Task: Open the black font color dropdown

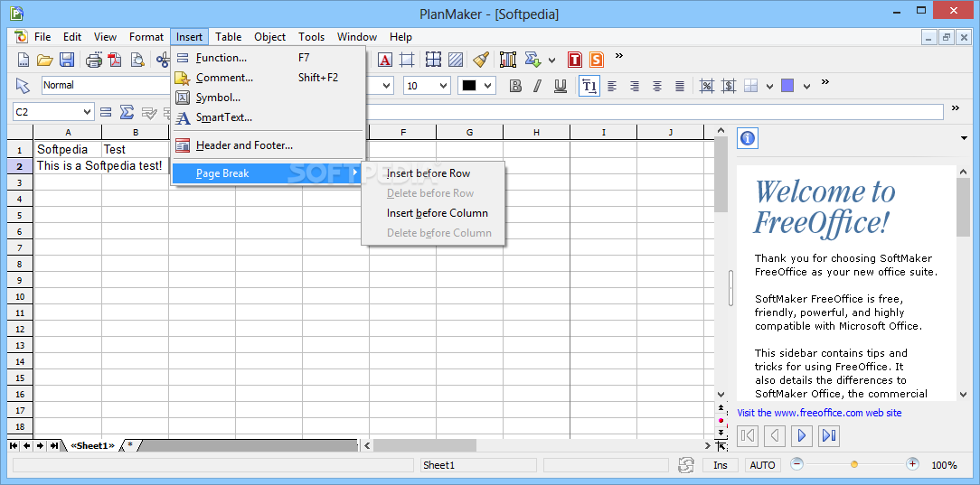Action: click(x=488, y=86)
